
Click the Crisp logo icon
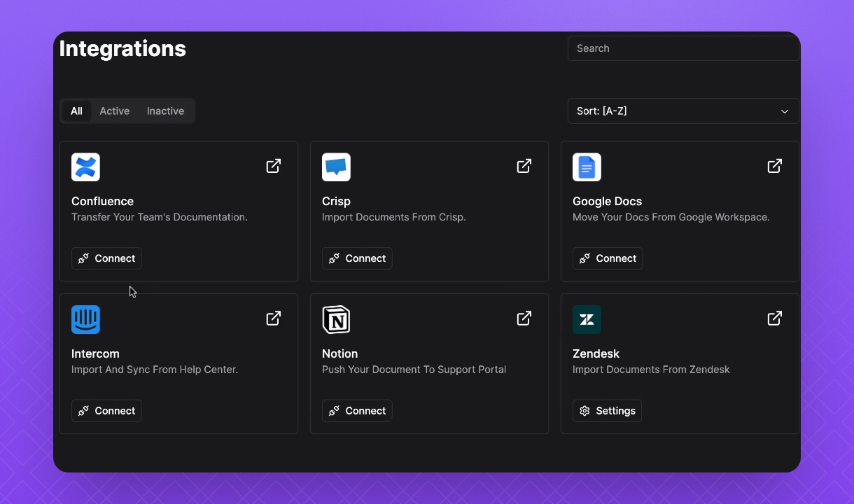coord(336,167)
